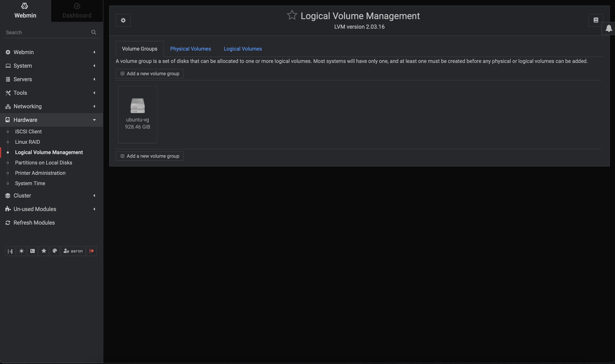Open Partitions on Local Disks link
The width and height of the screenshot is (615, 364).
pyautogui.click(x=43, y=163)
